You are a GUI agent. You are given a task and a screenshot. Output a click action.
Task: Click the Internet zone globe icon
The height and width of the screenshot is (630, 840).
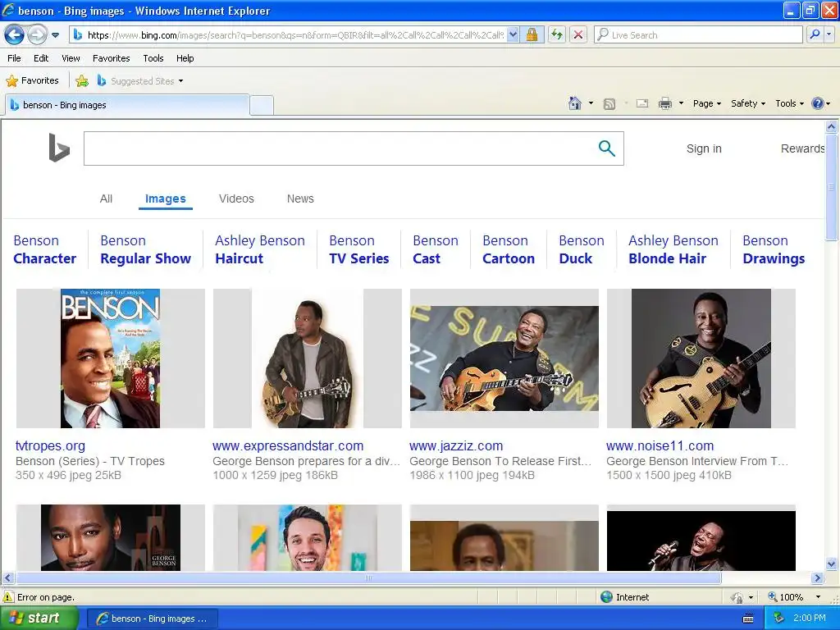(606, 597)
